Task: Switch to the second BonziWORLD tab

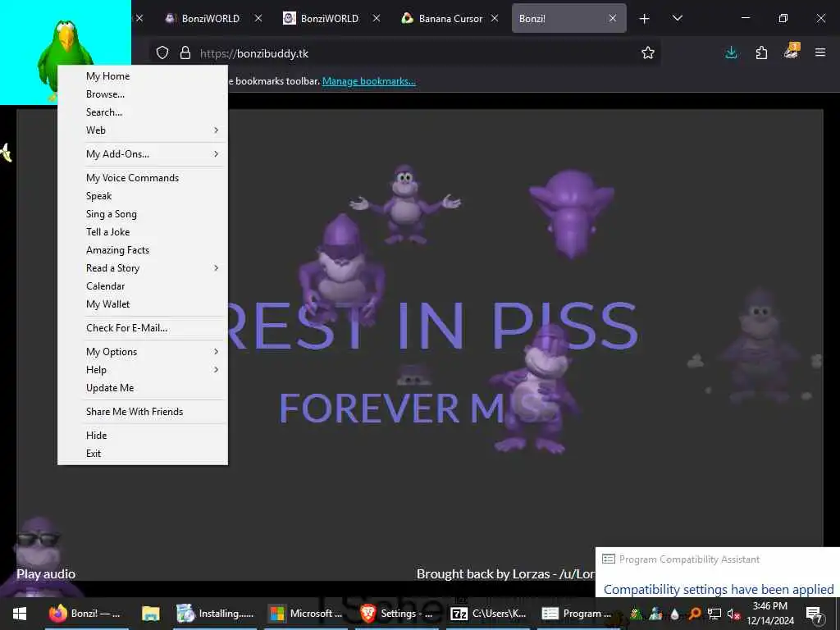Action: (328, 18)
